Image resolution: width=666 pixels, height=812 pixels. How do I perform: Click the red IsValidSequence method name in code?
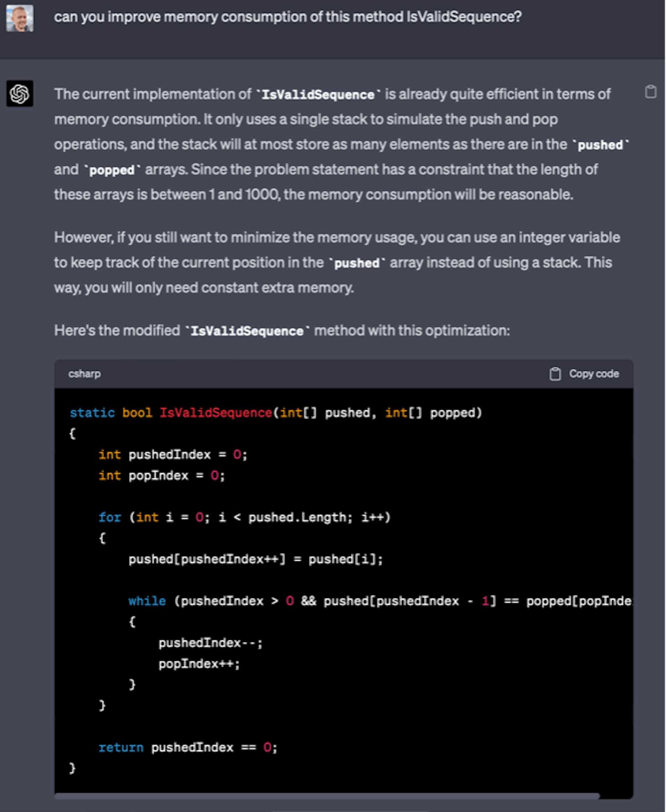click(x=216, y=413)
